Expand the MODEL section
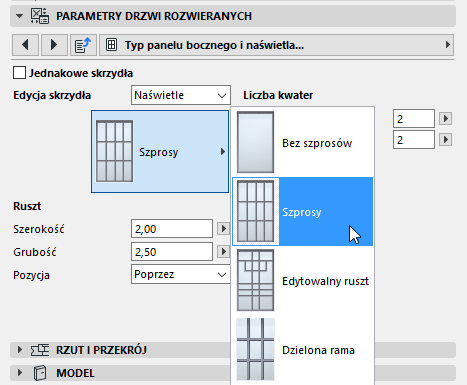 point(20,373)
